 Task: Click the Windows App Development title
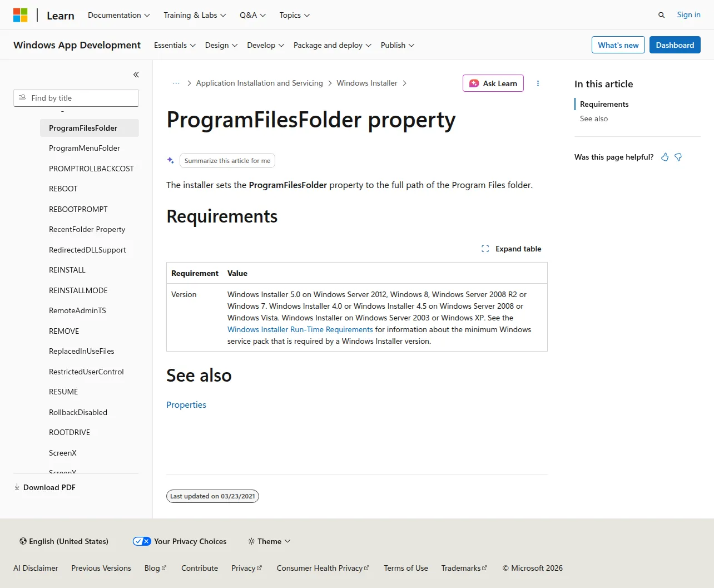77,45
